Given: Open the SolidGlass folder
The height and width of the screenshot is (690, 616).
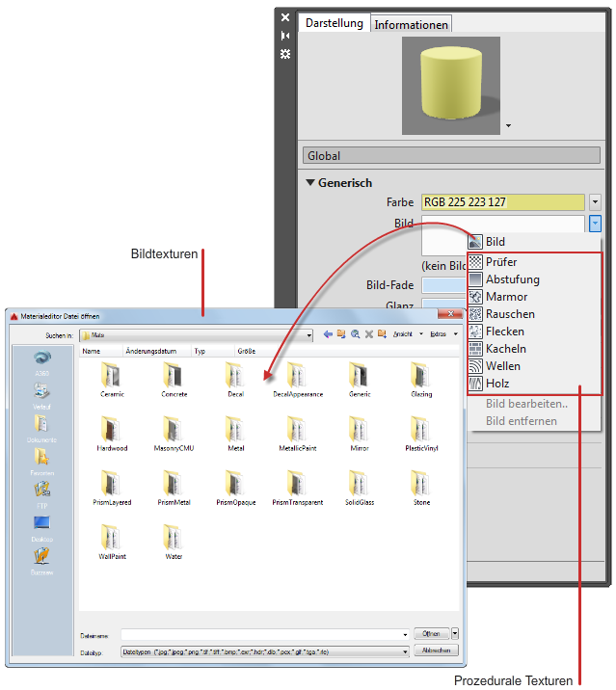Looking at the screenshot, I should [360, 488].
